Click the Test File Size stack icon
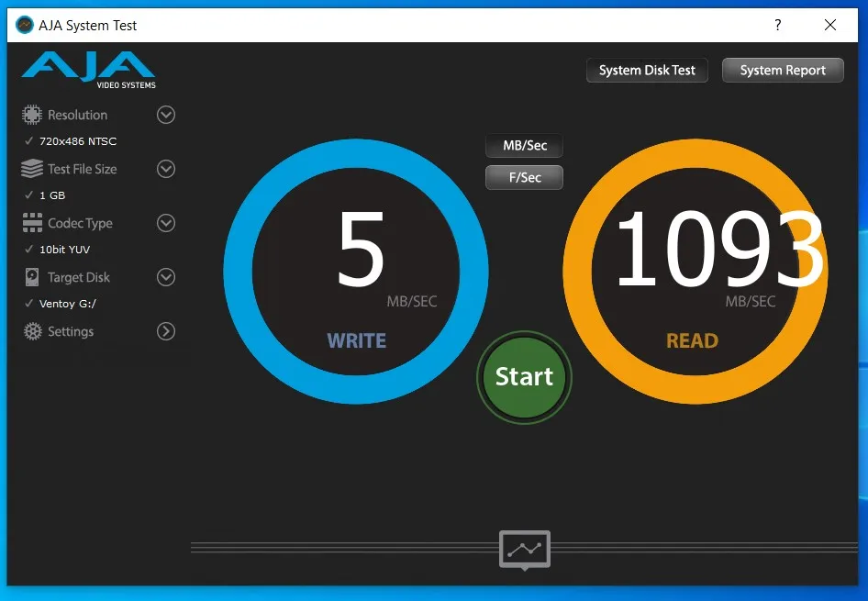 tap(32, 168)
